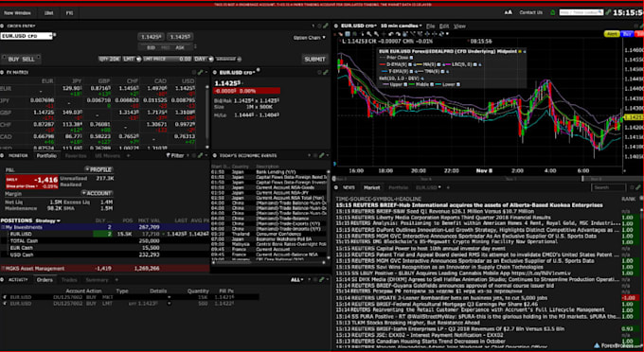The image size is (644, 352).
Task: Expand the ACCOUNT section
Action: 97,193
